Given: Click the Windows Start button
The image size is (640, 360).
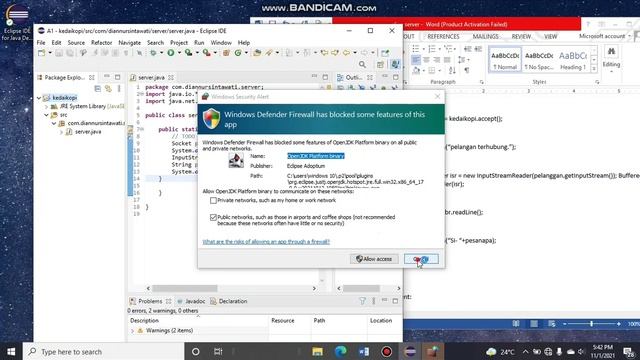Looking at the screenshot, I should [x=11, y=351].
